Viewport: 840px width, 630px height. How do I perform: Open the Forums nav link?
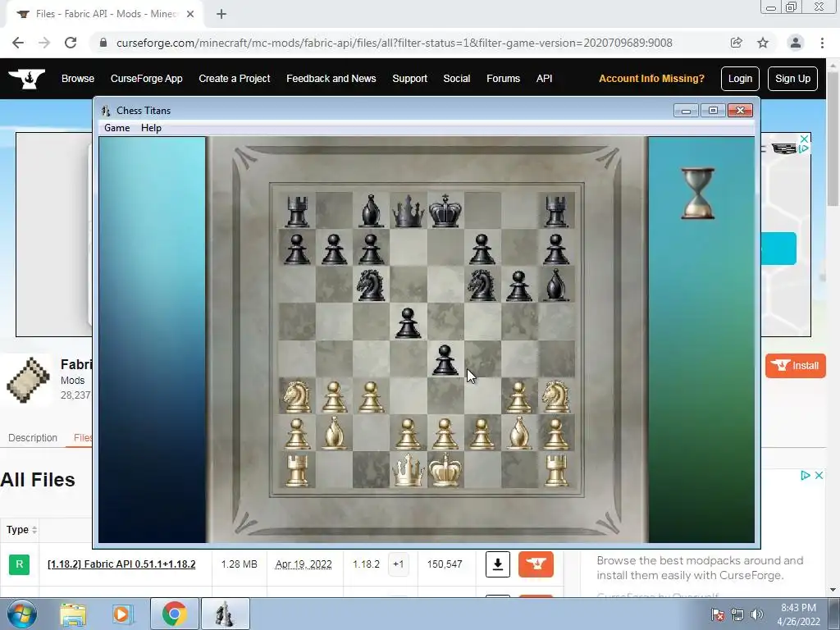(503, 79)
